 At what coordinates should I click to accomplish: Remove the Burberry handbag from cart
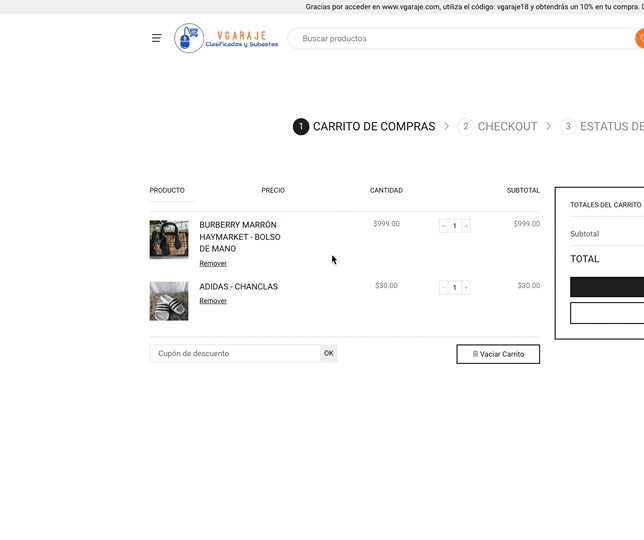(213, 263)
